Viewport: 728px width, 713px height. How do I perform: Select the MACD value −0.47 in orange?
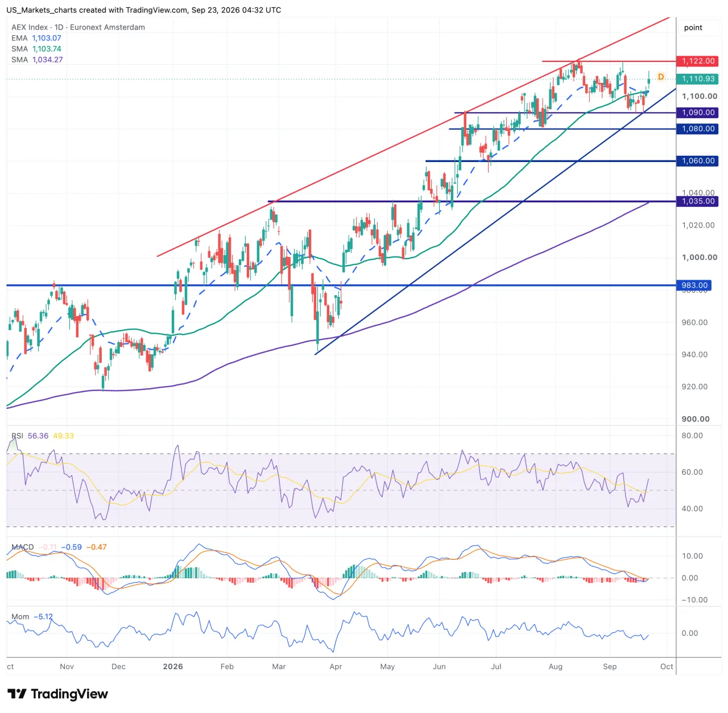[96, 547]
